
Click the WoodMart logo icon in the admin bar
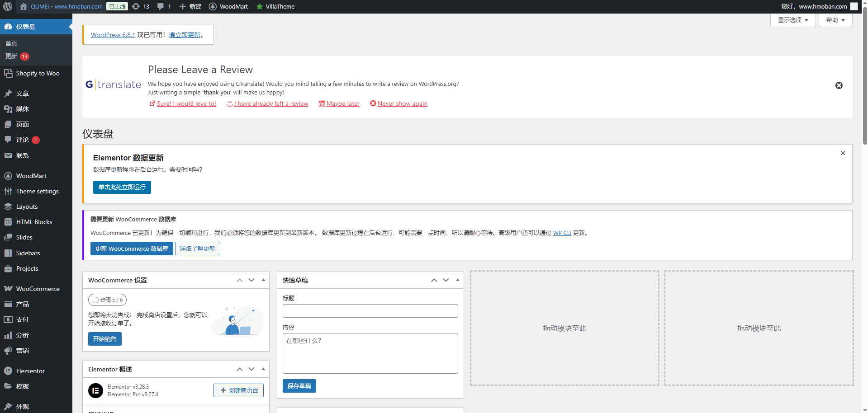(x=213, y=6)
